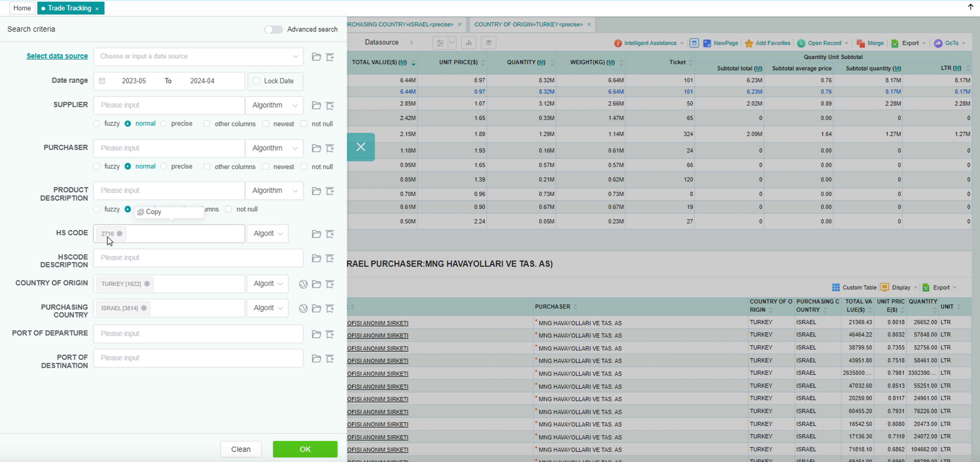
Task: Click the 2023-05 start date field
Action: coord(134,81)
